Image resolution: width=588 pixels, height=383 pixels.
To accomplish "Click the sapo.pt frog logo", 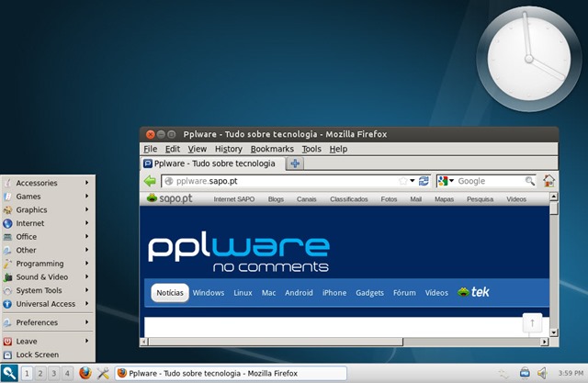I will [x=170, y=198].
